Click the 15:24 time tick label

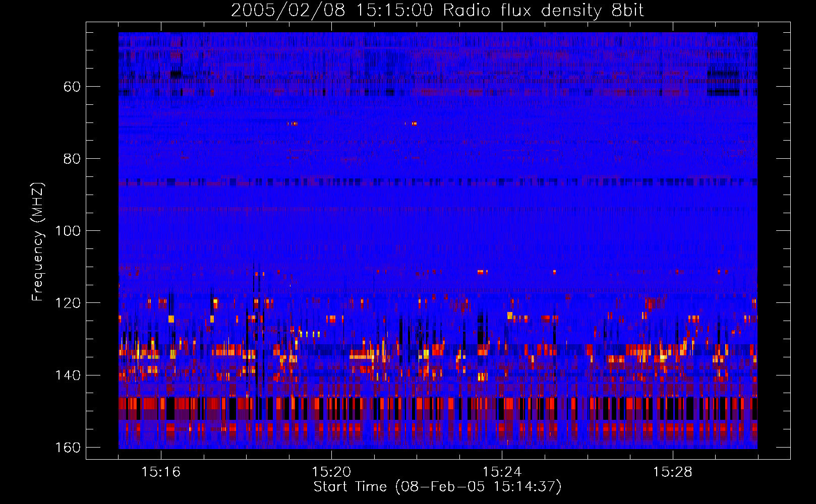pos(502,472)
